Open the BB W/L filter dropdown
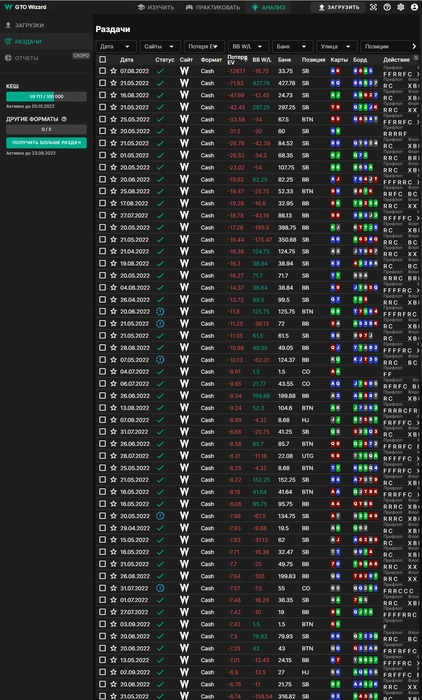 248,46
